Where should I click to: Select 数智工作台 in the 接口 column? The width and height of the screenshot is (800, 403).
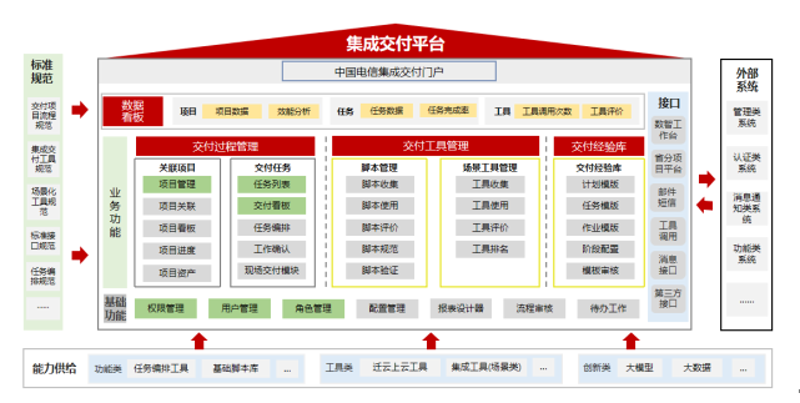pyautogui.click(x=668, y=130)
